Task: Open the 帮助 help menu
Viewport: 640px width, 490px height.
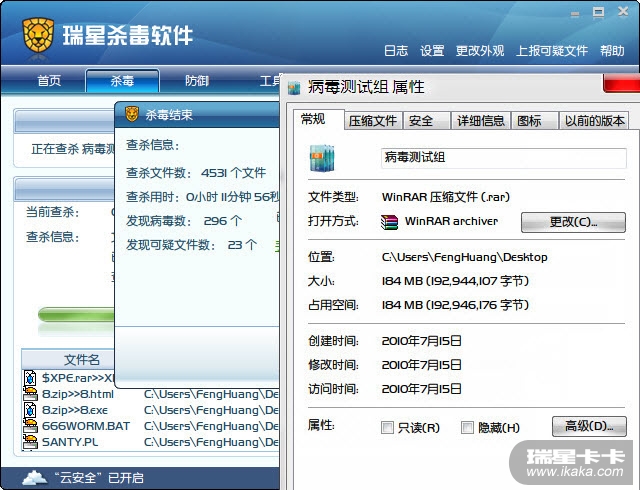Action: tap(612, 51)
